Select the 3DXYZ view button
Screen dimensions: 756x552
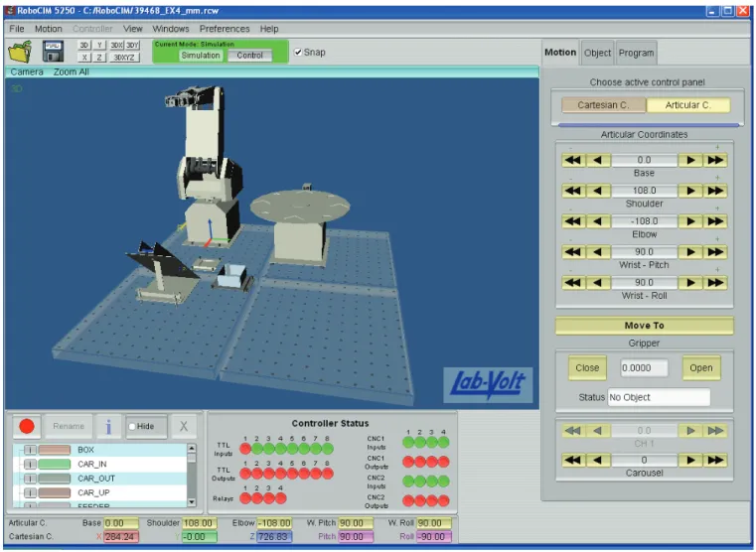[x=124, y=58]
